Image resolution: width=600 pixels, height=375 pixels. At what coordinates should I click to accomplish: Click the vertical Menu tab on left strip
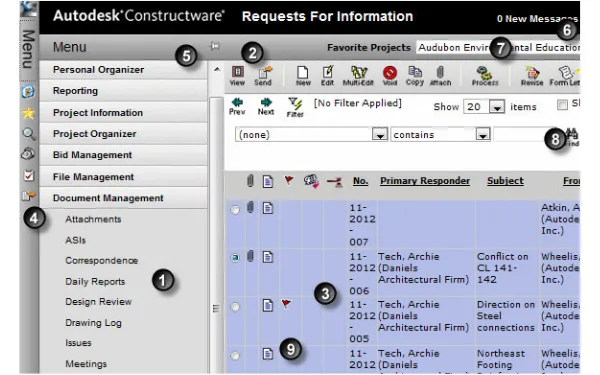[29, 49]
